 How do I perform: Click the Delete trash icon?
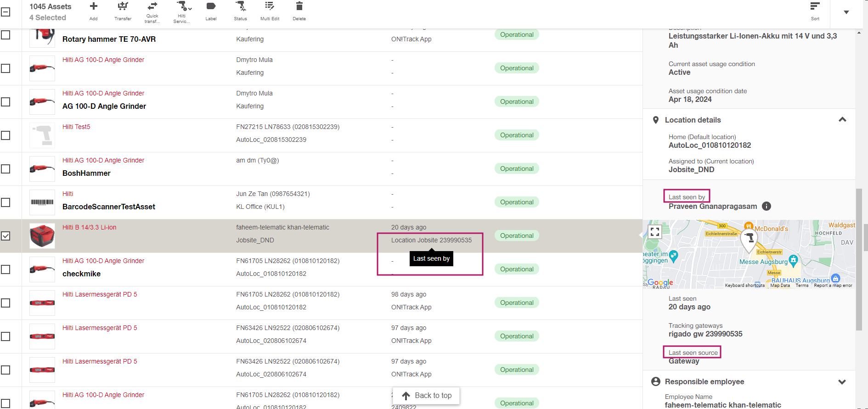(x=299, y=7)
